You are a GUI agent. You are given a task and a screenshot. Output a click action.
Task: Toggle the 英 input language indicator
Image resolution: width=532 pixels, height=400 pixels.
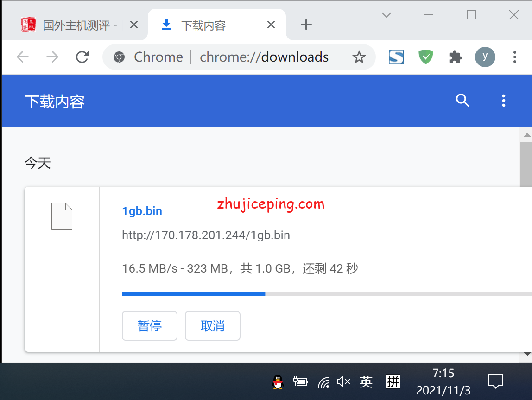366,382
